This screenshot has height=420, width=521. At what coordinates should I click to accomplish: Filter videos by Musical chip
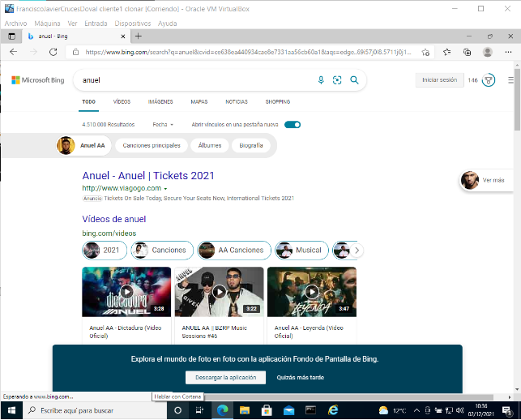(x=301, y=250)
